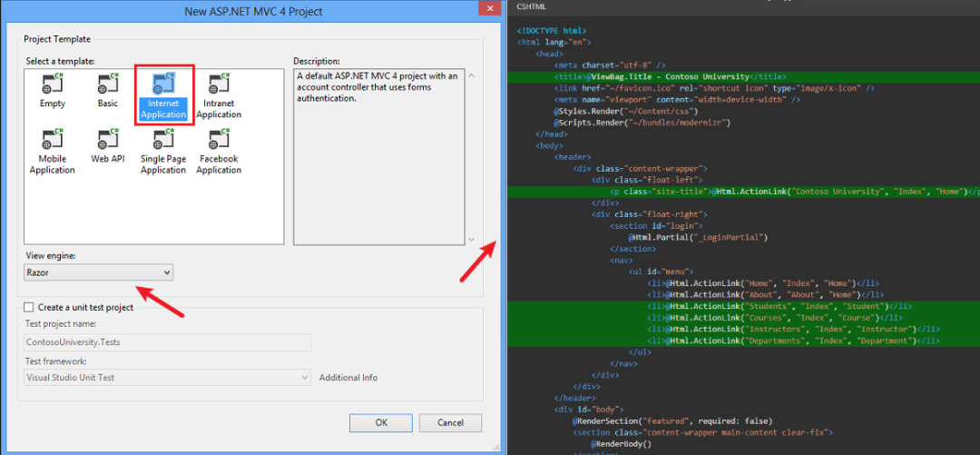Click the RenderBody() code line
980x455 pixels.
(x=622, y=444)
